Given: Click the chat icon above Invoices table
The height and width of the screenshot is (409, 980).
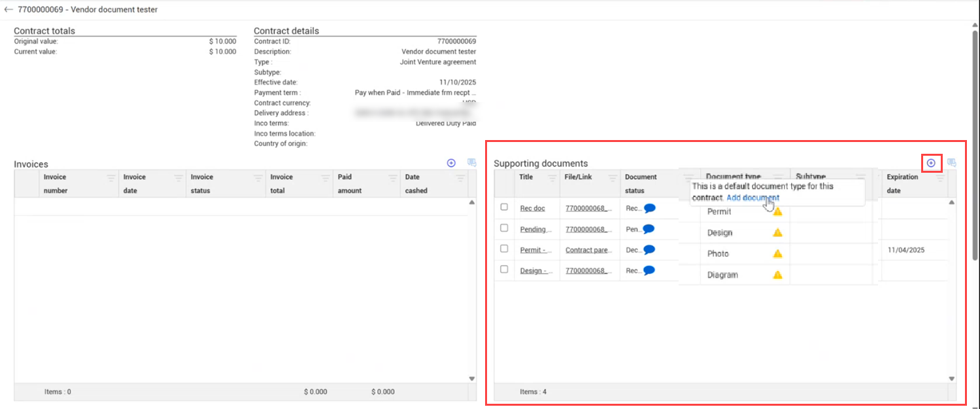Looking at the screenshot, I should [x=471, y=163].
